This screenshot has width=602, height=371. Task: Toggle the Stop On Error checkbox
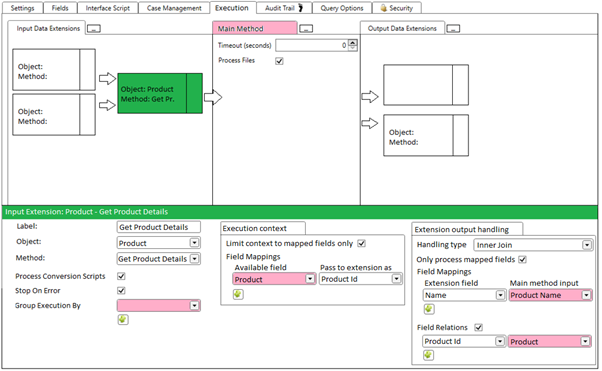[x=121, y=290]
